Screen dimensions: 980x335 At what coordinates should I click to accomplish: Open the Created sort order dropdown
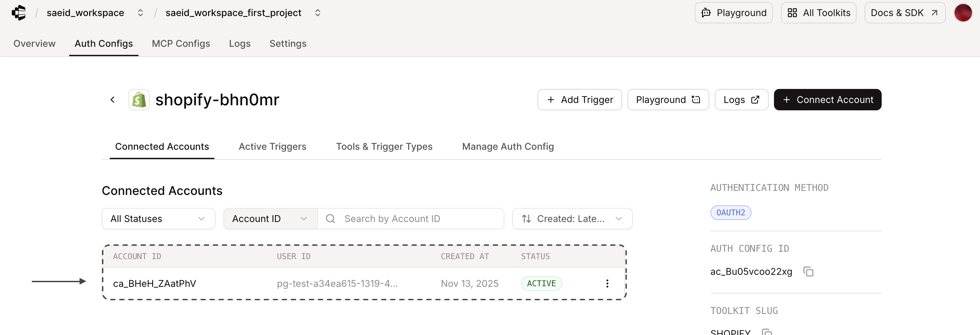(572, 219)
